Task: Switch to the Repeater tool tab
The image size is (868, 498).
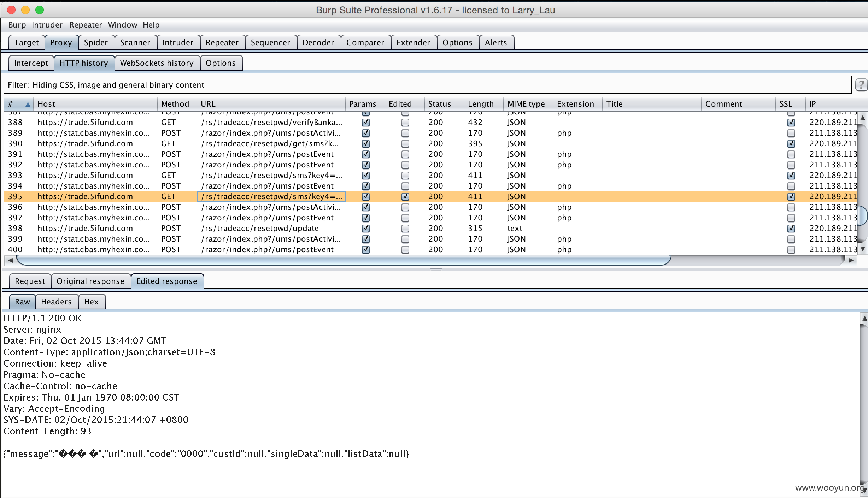Action: coord(222,42)
